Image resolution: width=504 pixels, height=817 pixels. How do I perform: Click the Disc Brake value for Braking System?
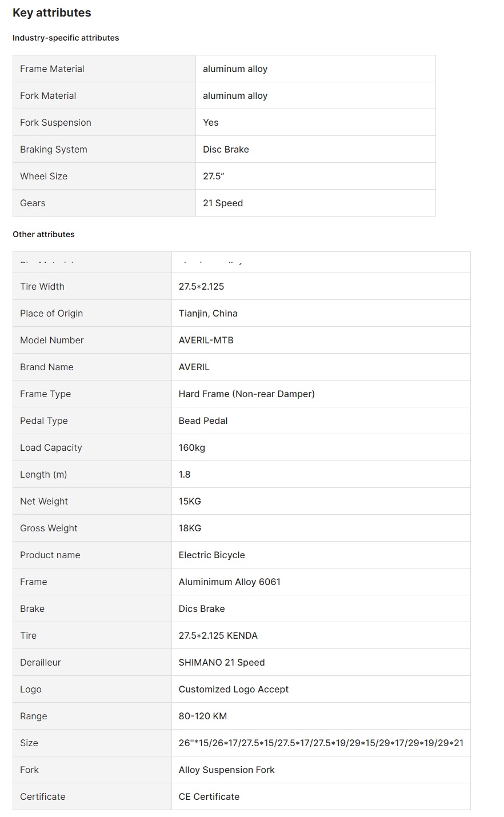click(226, 149)
